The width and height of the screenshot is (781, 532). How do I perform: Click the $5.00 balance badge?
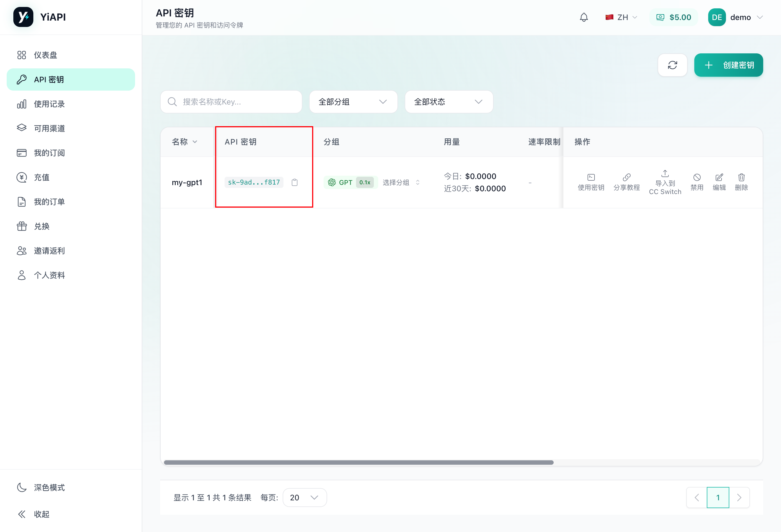(673, 17)
